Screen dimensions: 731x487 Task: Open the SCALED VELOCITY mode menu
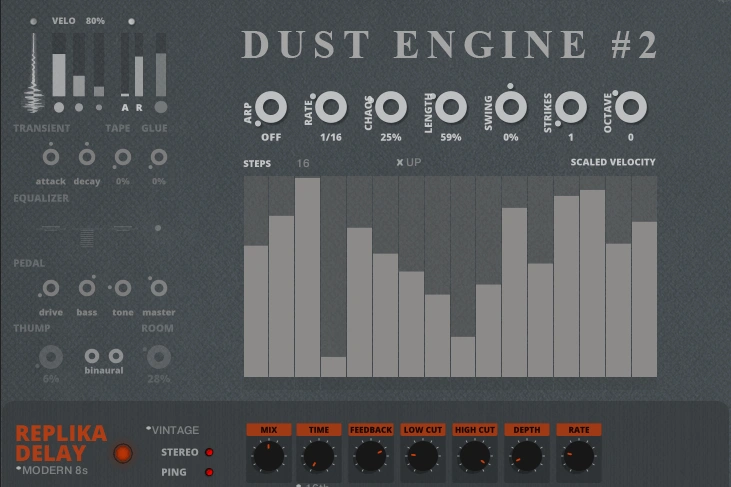[613, 162]
